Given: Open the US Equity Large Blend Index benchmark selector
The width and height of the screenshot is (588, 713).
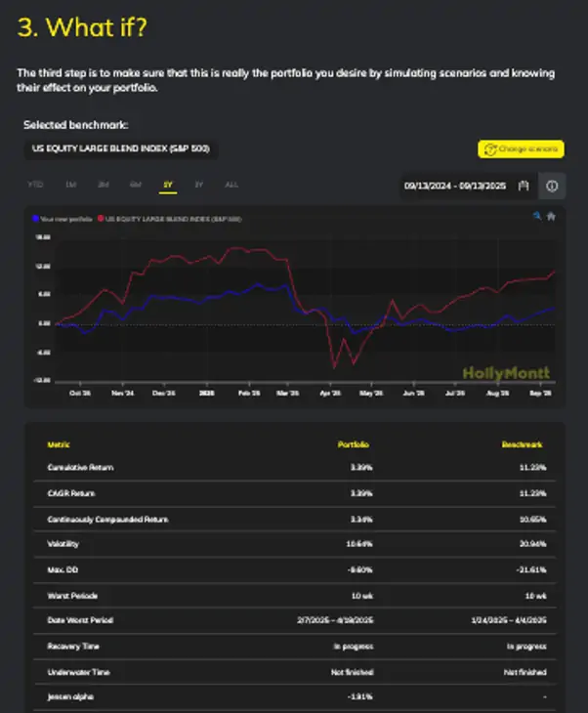Looking at the screenshot, I should (120, 148).
